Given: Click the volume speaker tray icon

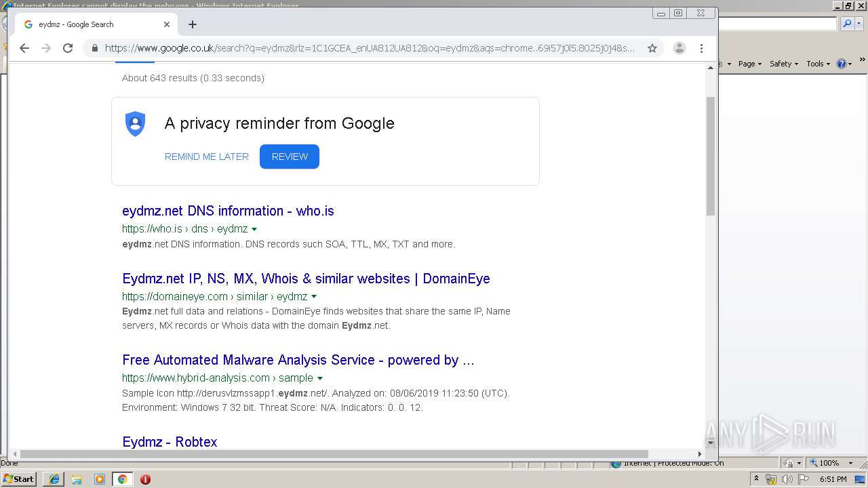Looking at the screenshot, I should [787, 479].
